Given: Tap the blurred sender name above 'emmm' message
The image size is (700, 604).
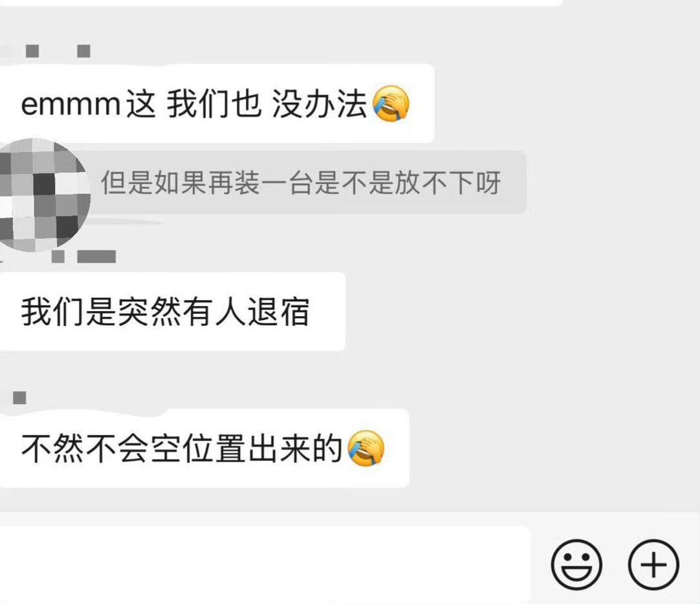Looking at the screenshot, I should point(58,51).
